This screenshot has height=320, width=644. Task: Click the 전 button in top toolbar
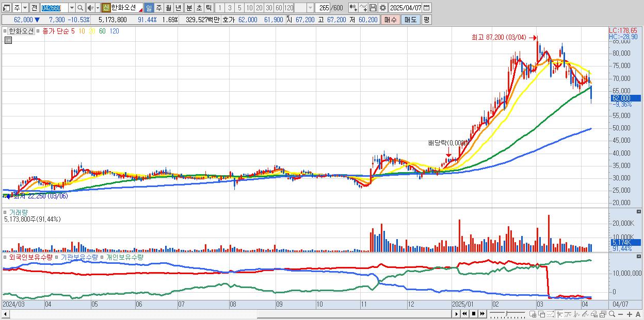pos(34,8)
